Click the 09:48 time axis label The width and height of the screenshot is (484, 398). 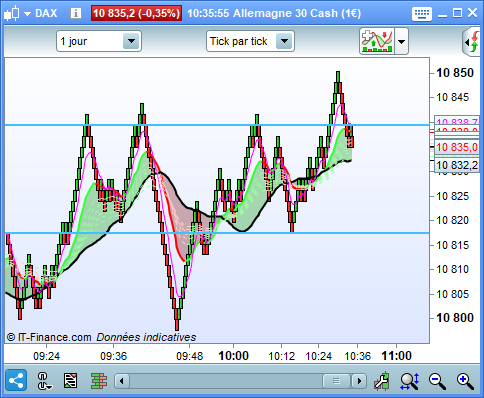pyautogui.click(x=189, y=356)
